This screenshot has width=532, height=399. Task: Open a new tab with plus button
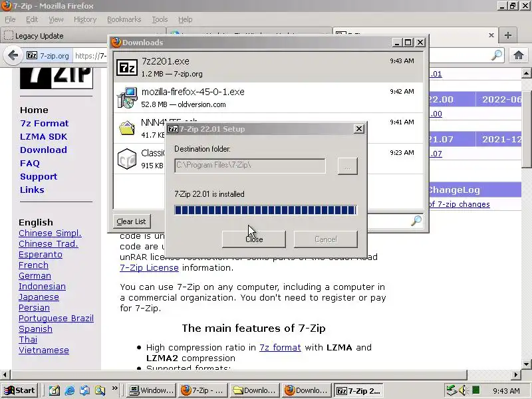(507, 35)
